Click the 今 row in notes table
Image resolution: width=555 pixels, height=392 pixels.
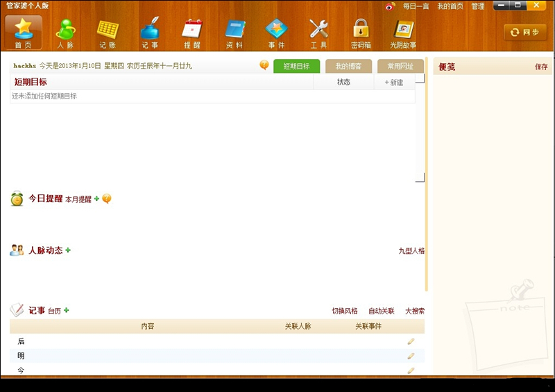pos(217,370)
